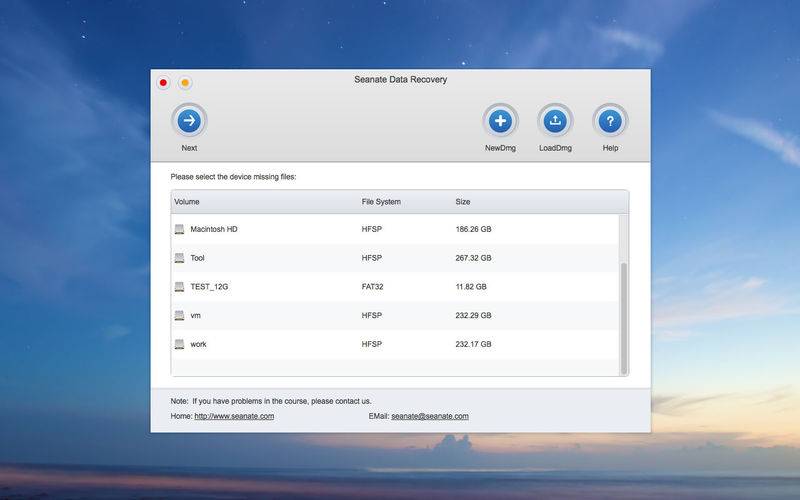The image size is (800, 500).
Task: Click the Tool volume drive icon
Action: tap(180, 258)
